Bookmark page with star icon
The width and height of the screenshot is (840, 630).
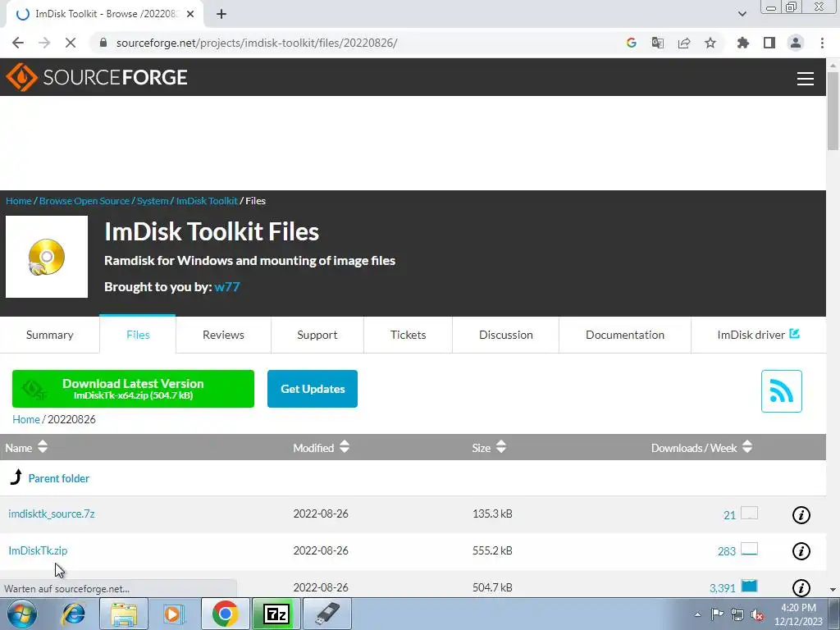click(710, 43)
